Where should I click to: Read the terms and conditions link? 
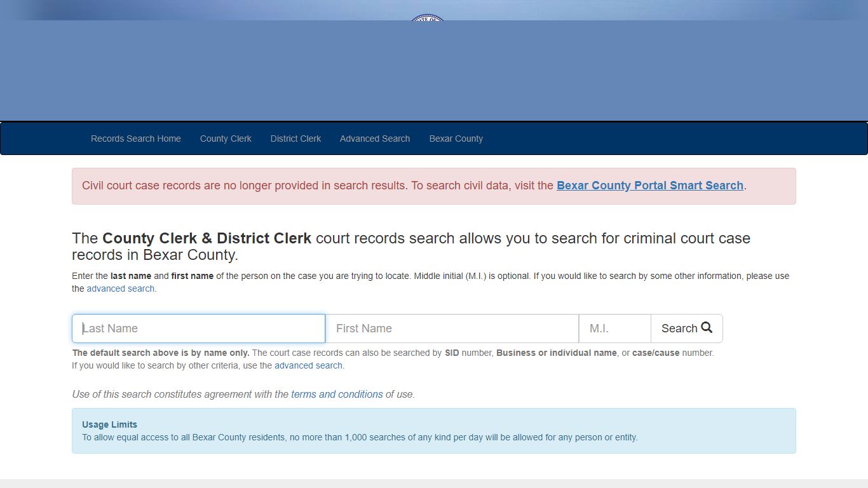pyautogui.click(x=337, y=394)
